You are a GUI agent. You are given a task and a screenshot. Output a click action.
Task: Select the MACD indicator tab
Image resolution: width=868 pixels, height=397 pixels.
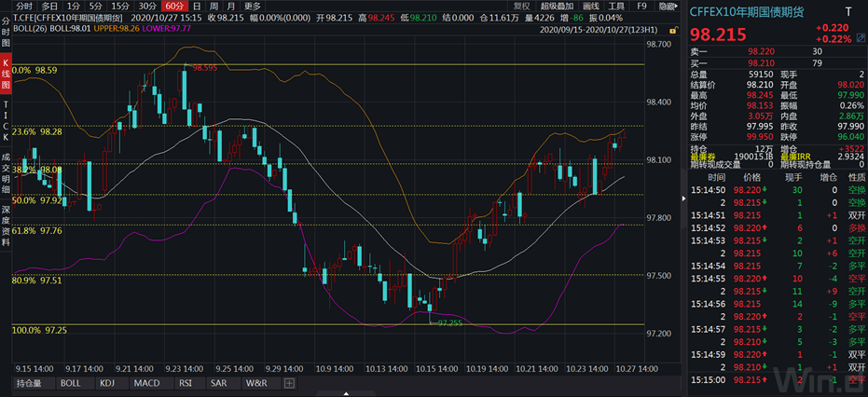tap(146, 383)
